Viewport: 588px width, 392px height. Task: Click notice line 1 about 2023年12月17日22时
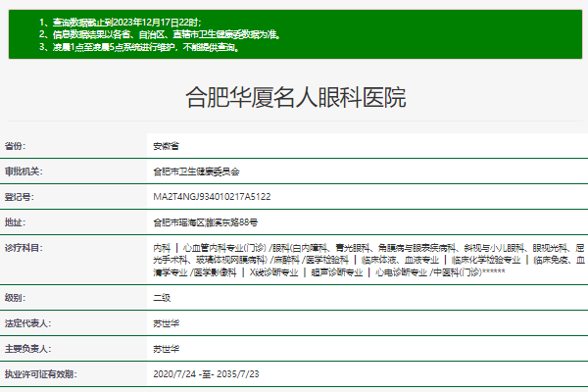121,23
